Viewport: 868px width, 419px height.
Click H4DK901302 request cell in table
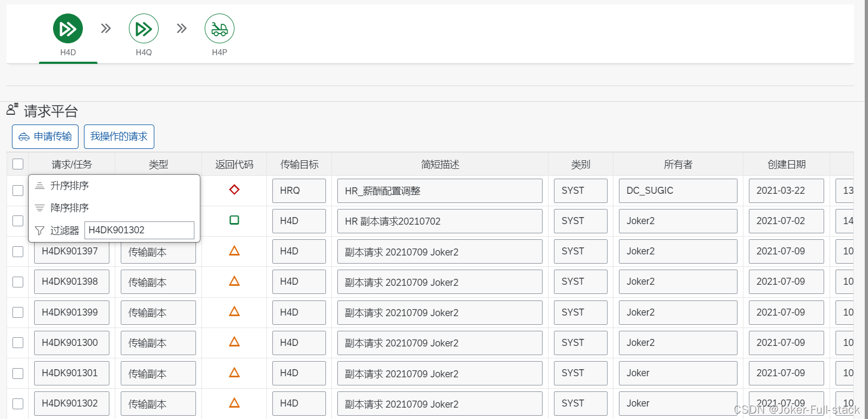[72, 403]
